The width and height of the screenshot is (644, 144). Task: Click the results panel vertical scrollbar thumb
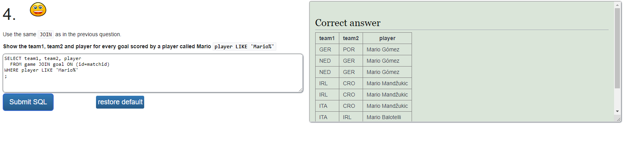(x=617, y=48)
